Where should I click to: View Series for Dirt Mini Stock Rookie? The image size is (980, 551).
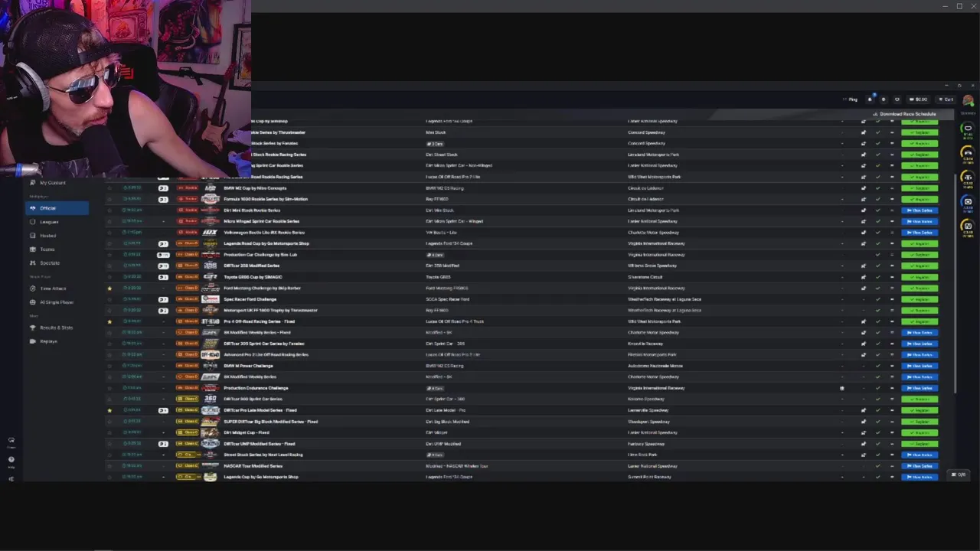pos(920,210)
